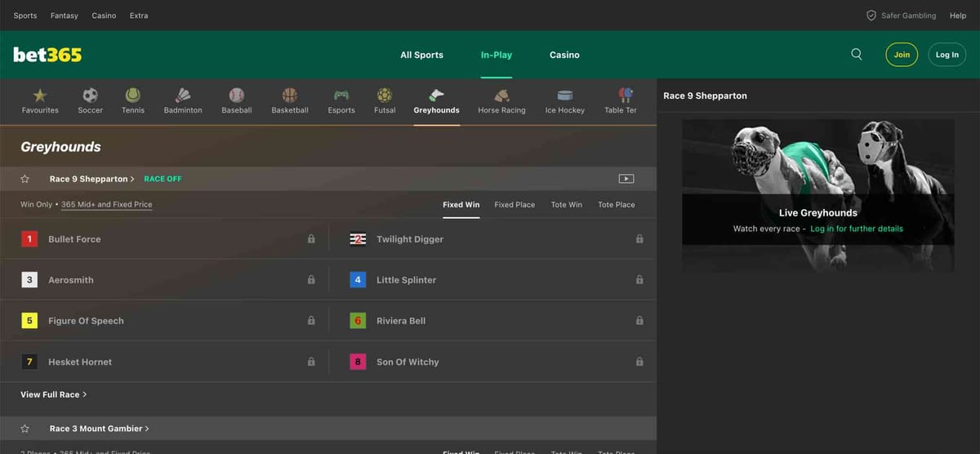Screen dimensions: 980x454
Task: Select runner Little Splinter
Action: point(407,280)
